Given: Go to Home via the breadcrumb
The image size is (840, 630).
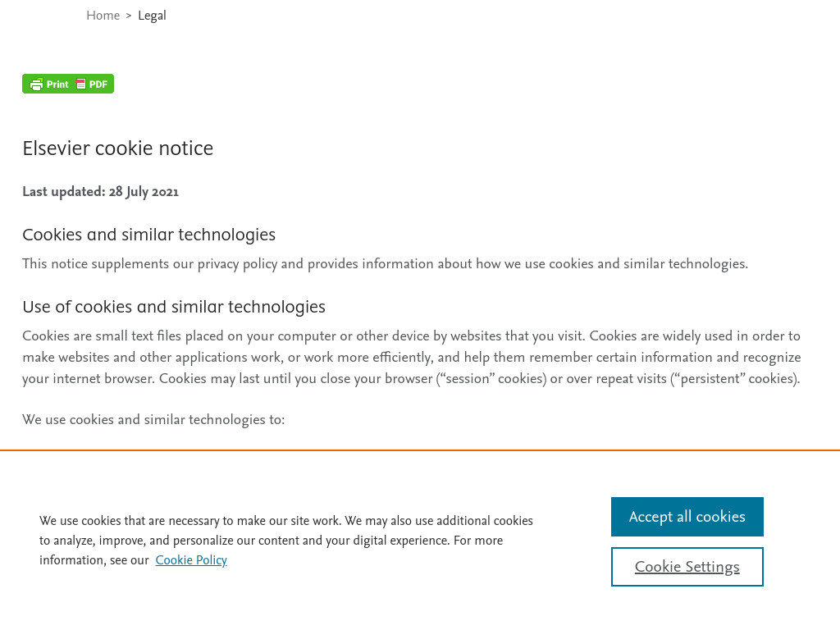Looking at the screenshot, I should [103, 16].
